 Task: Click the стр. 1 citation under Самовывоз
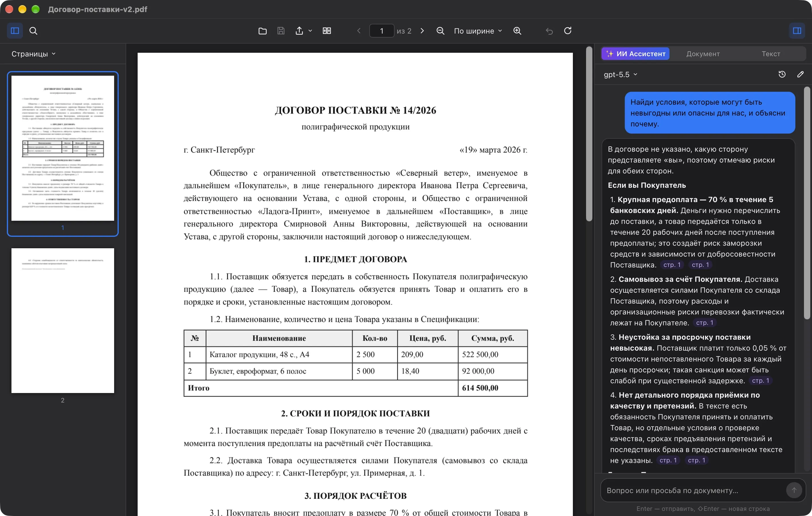pos(704,322)
